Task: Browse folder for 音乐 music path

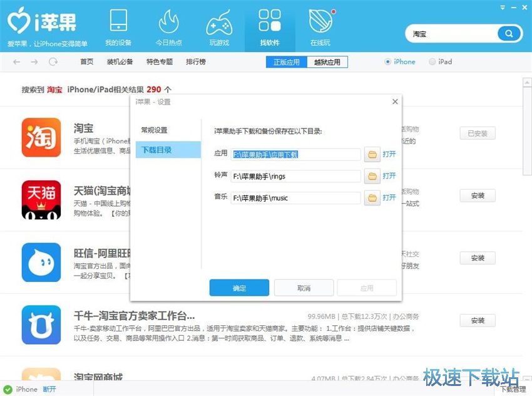Action: click(372, 198)
